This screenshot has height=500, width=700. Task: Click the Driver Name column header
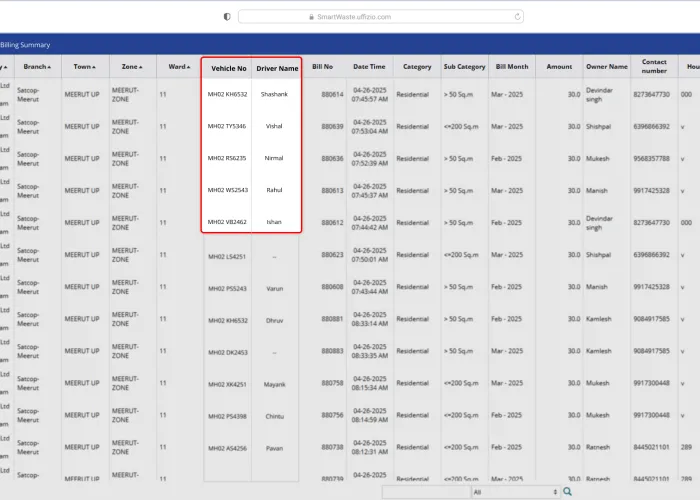(277, 68)
